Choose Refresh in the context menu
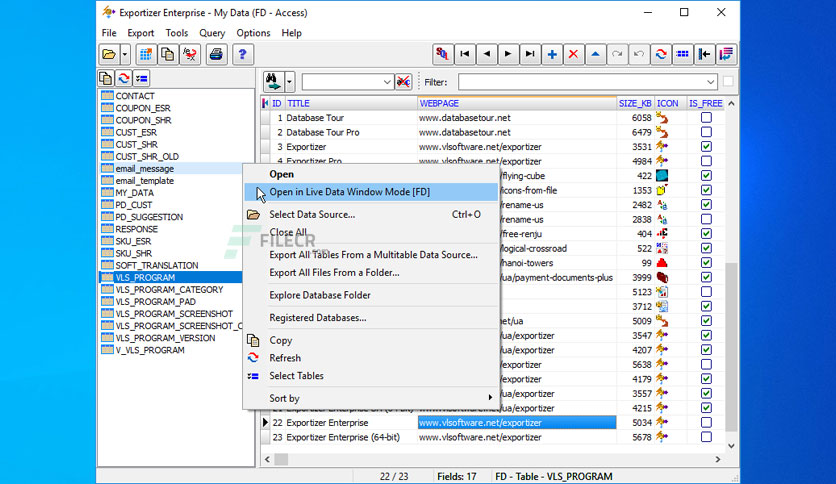Image resolution: width=836 pixels, height=484 pixels. [x=371, y=358]
